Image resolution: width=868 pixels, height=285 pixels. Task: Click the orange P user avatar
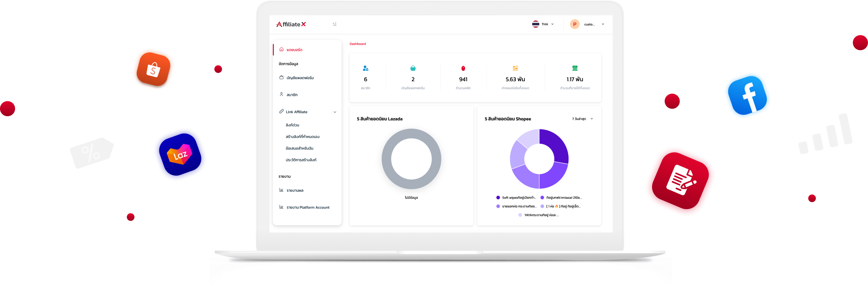(x=574, y=24)
